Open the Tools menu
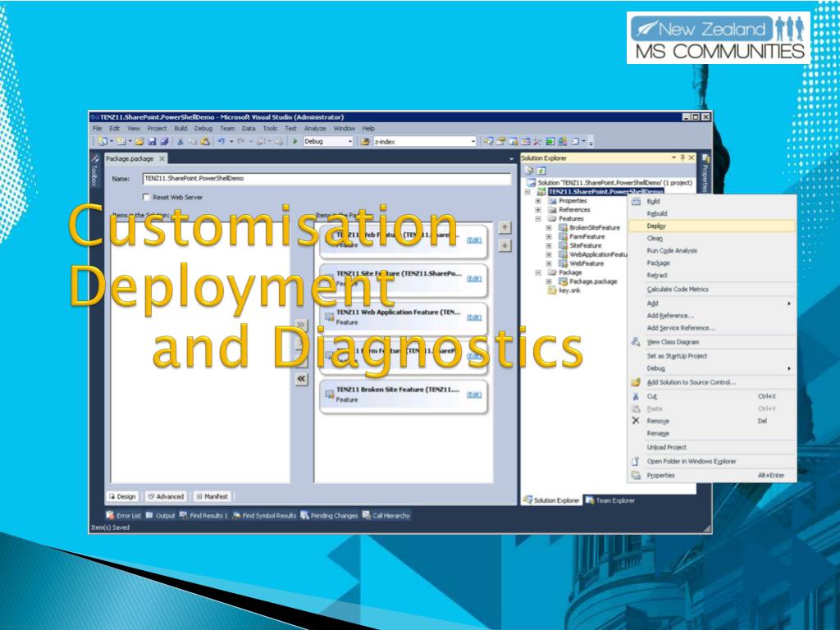840x630 pixels. point(270,129)
